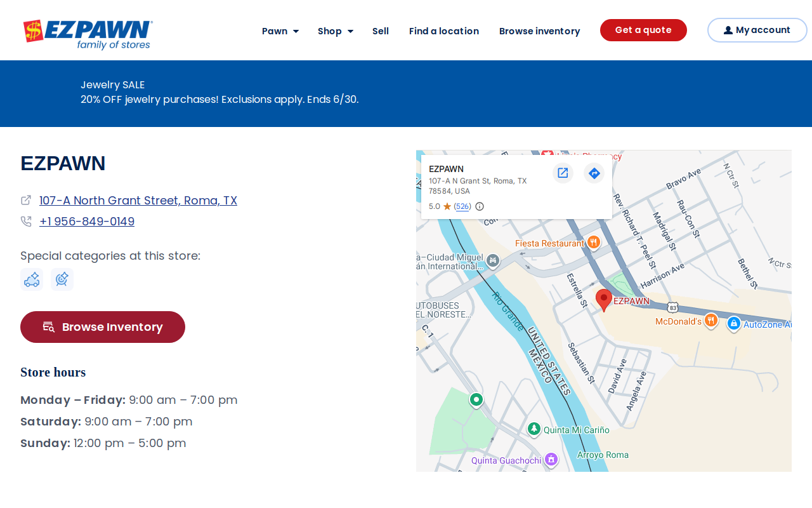Open the Sell menu item

click(381, 31)
